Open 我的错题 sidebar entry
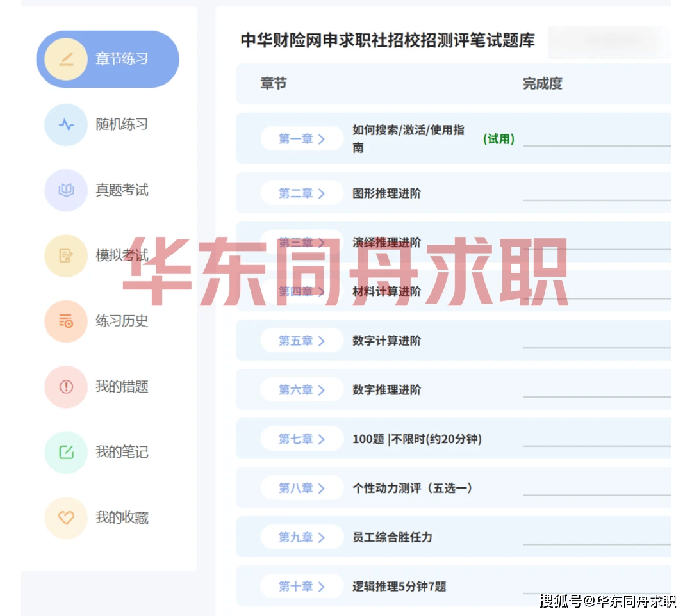The width and height of the screenshot is (692, 616). pos(122,387)
